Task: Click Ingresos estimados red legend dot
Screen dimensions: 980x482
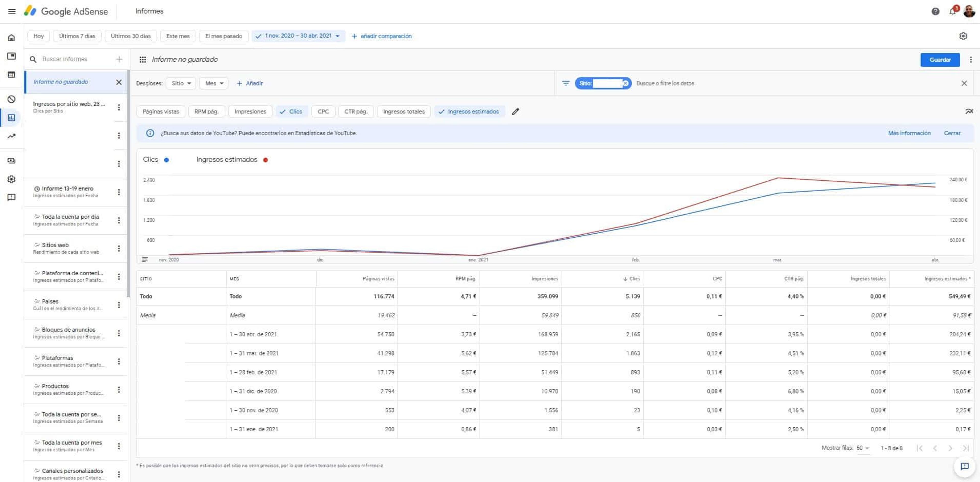Action: pos(265,160)
